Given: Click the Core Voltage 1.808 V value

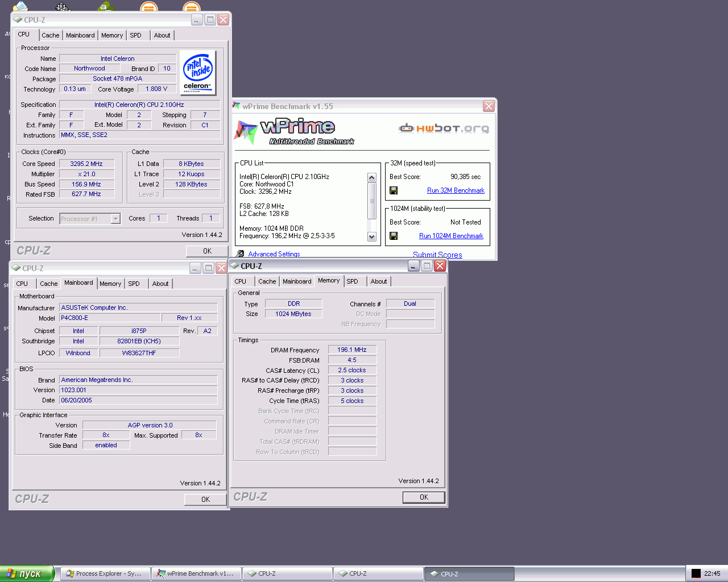Looking at the screenshot, I should point(156,89).
